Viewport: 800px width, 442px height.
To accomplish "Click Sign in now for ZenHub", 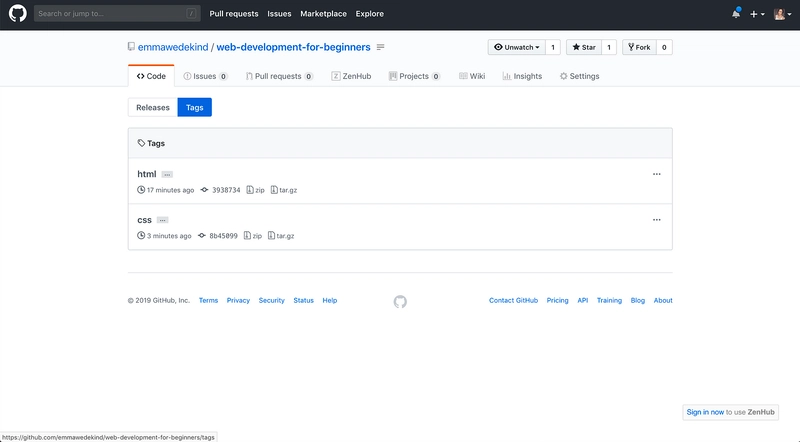I will coord(705,412).
